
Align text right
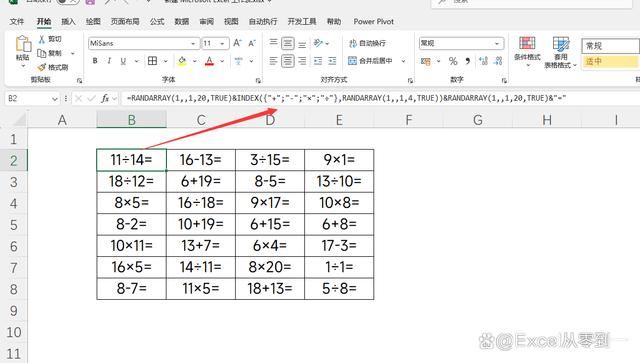(302, 61)
